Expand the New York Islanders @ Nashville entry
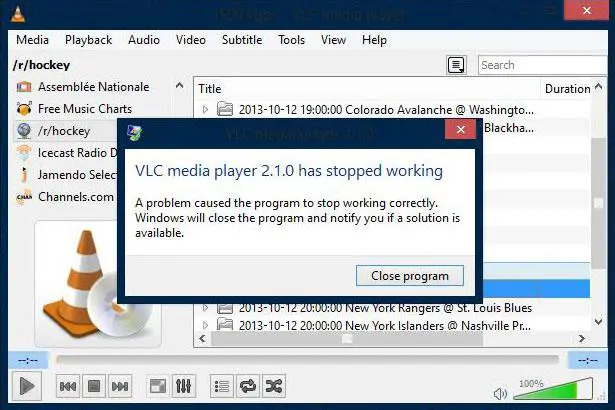The width and height of the screenshot is (615, 410). click(x=206, y=325)
